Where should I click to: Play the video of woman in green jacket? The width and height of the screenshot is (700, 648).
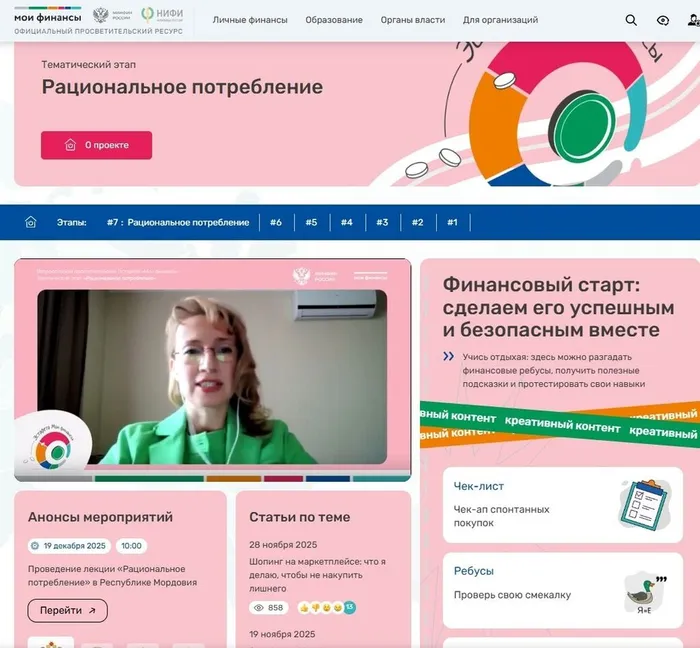point(212,377)
